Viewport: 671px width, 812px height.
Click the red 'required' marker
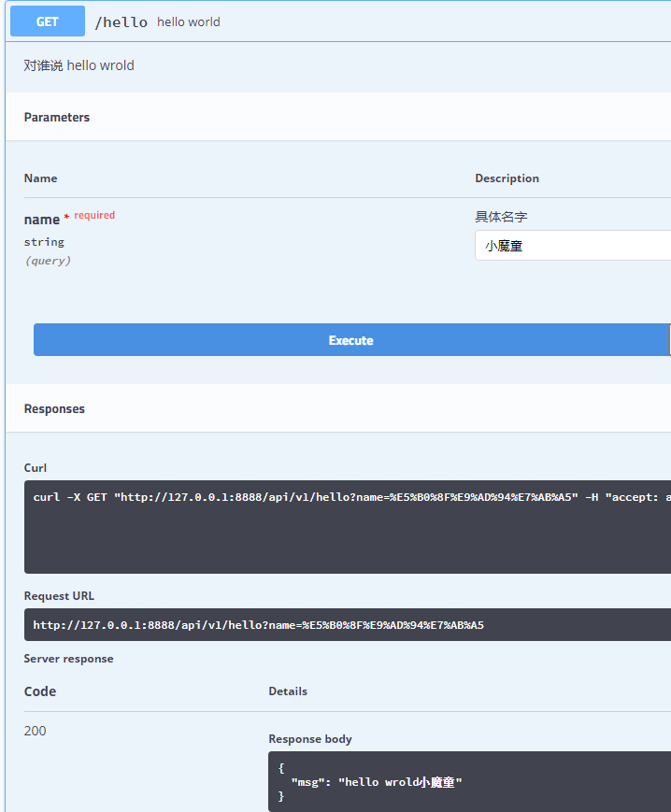click(94, 215)
